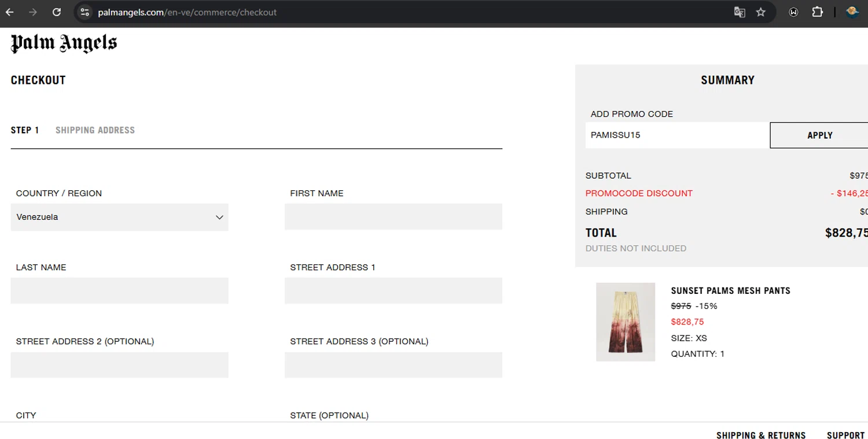Click the Last Name field

[119, 290]
